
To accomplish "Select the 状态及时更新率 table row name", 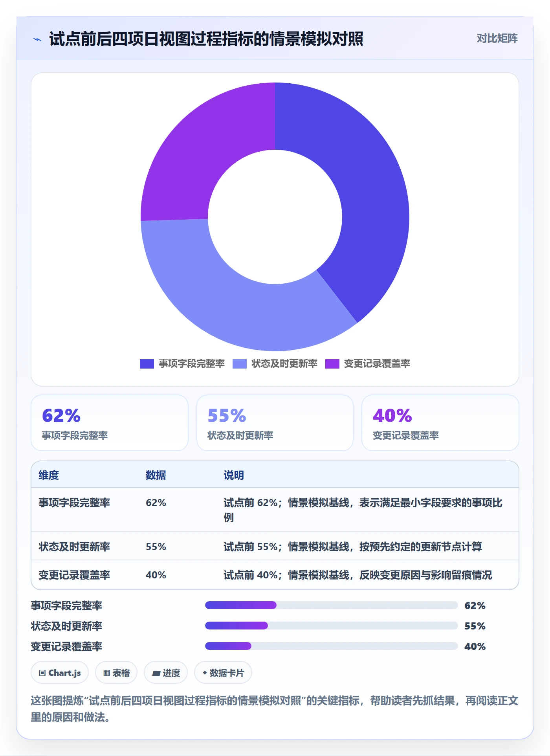I will pos(74,547).
